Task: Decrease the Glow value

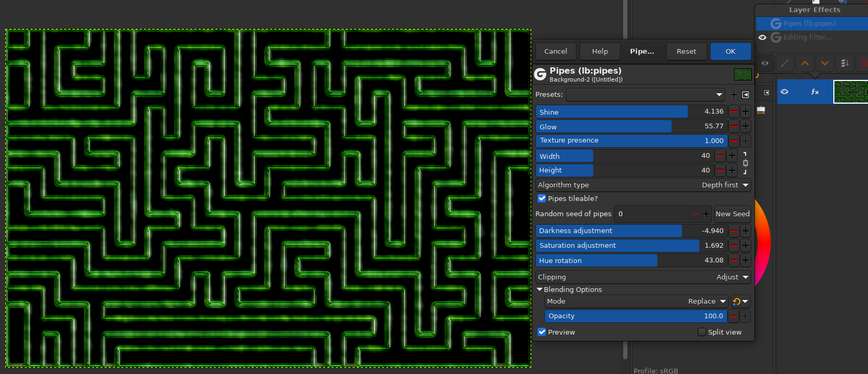Action: (733, 126)
